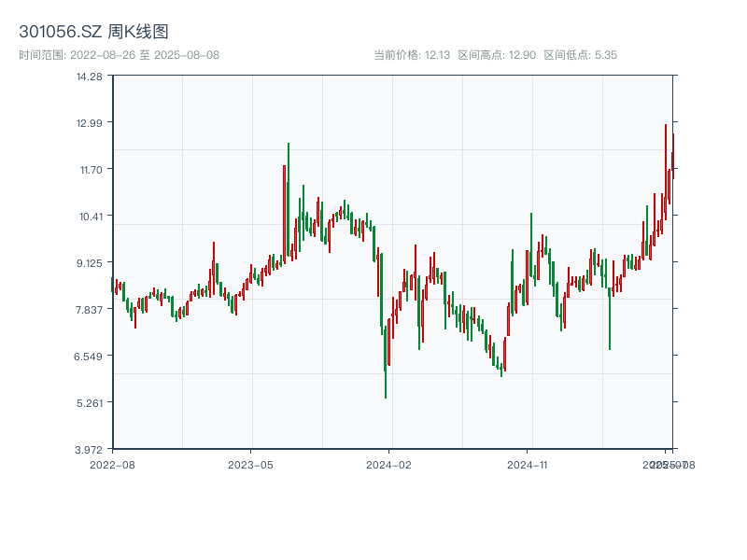
Task: Click the 6.549 y-axis price label
Action: (90, 357)
